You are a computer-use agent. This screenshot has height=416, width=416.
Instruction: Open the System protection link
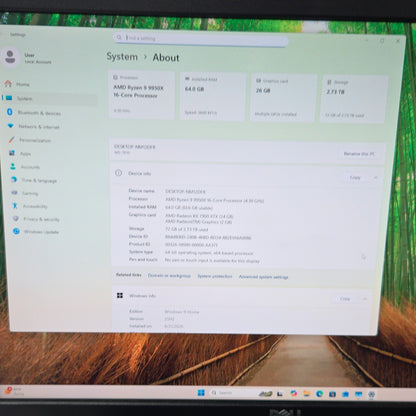pyautogui.click(x=215, y=276)
